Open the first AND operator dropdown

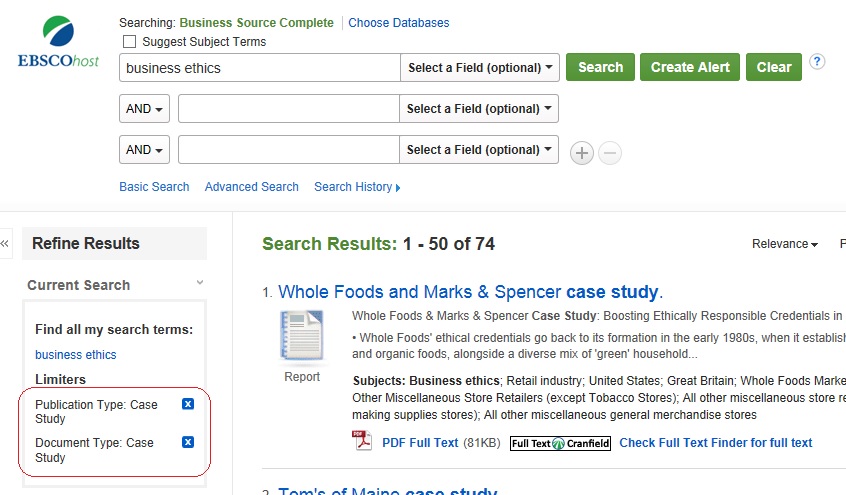(144, 109)
